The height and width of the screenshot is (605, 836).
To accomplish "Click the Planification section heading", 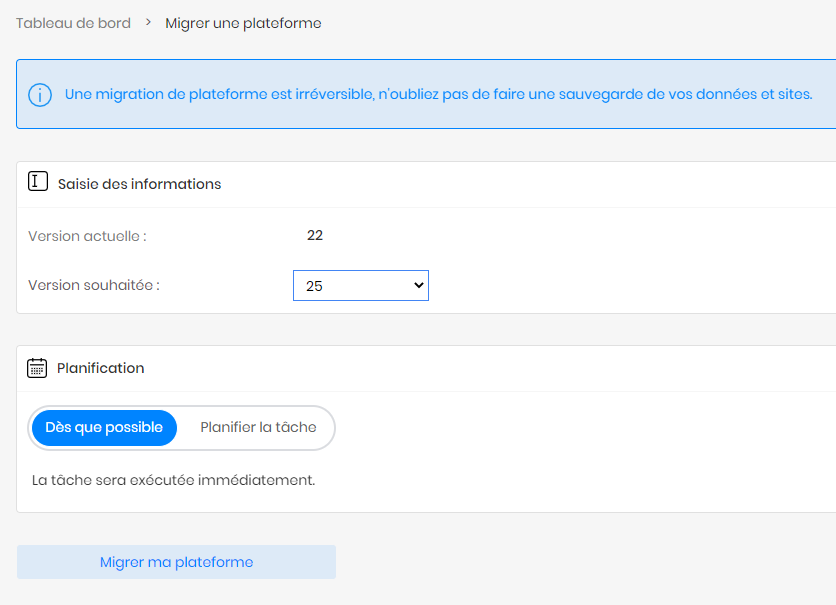I will 100,368.
